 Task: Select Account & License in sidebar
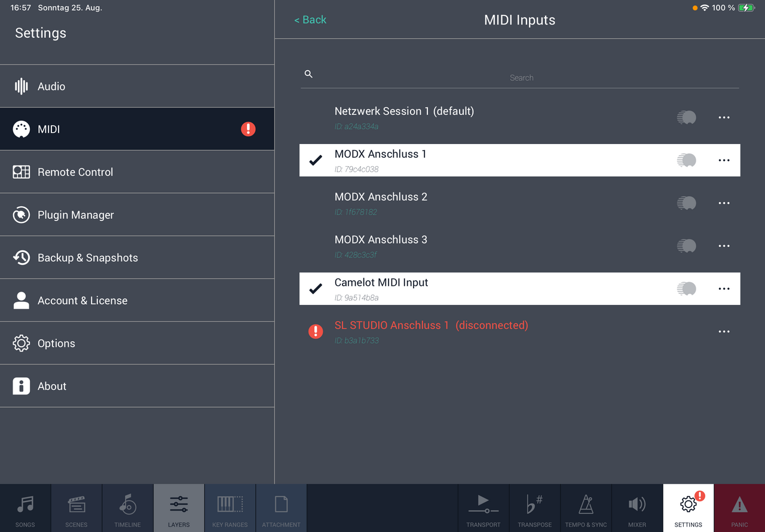point(137,301)
